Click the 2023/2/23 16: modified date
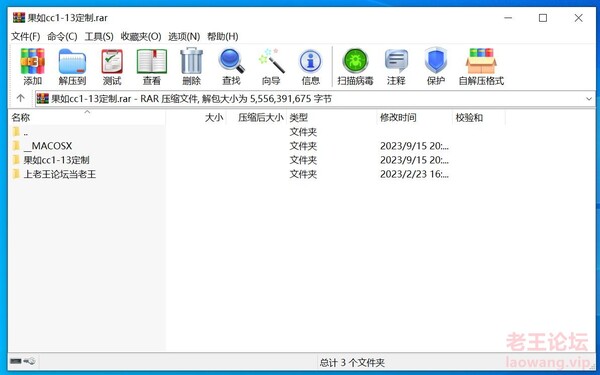This screenshot has width=600, height=375. tap(414, 174)
